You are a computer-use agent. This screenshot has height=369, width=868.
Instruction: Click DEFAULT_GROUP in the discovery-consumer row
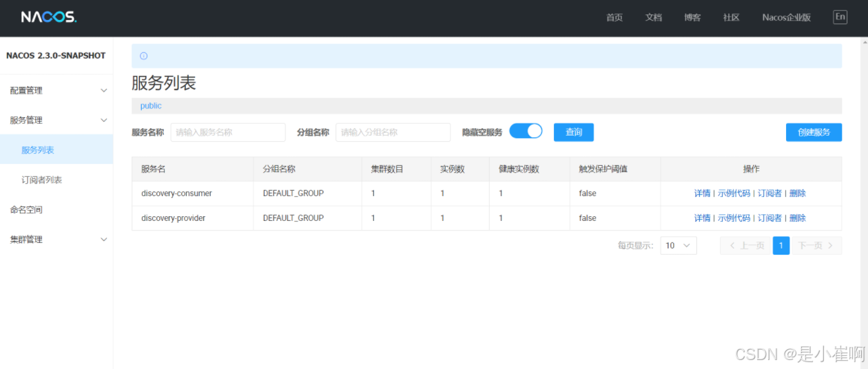pyautogui.click(x=293, y=193)
